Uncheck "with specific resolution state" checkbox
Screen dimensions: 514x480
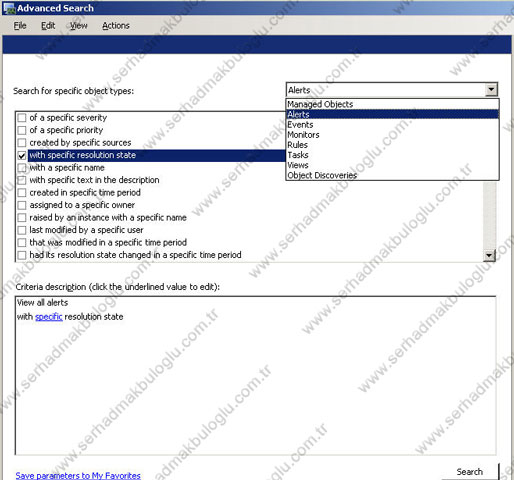(x=22, y=155)
